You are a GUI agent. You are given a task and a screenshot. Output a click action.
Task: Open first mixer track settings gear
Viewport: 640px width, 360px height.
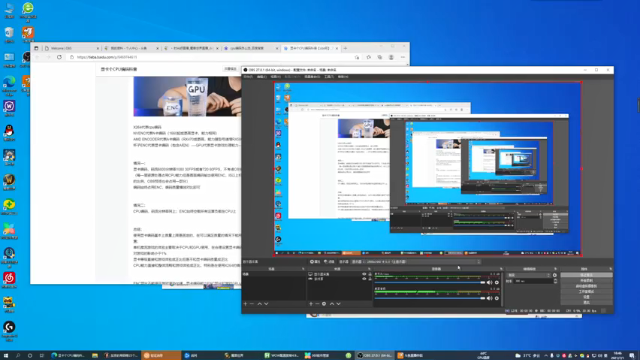(497, 282)
